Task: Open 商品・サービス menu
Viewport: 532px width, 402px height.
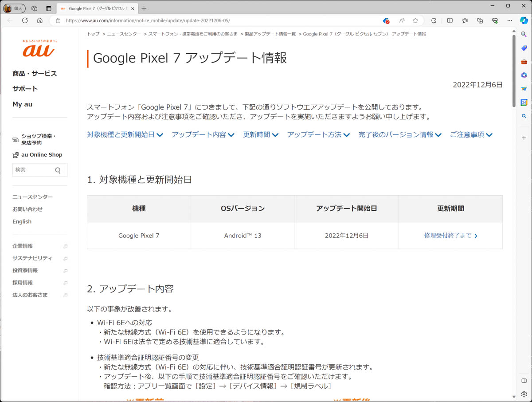Action: click(35, 74)
